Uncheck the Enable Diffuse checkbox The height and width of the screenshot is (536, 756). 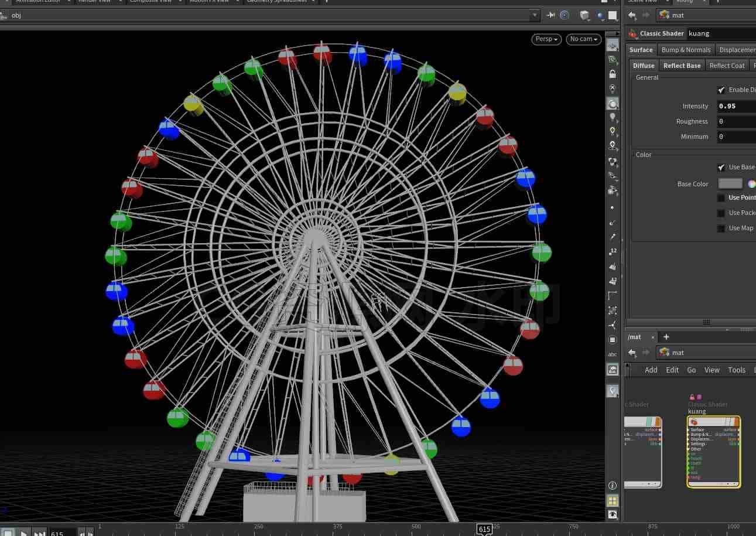point(721,90)
